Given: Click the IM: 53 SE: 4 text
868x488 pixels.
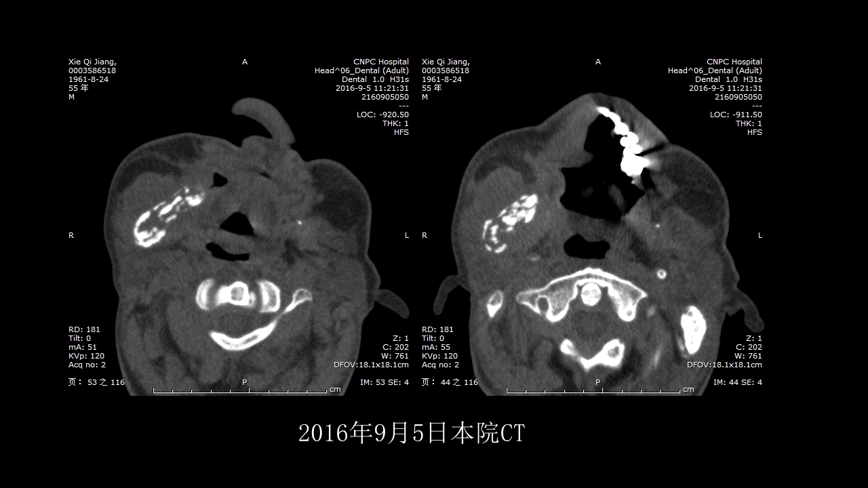Looking at the screenshot, I should point(384,382).
